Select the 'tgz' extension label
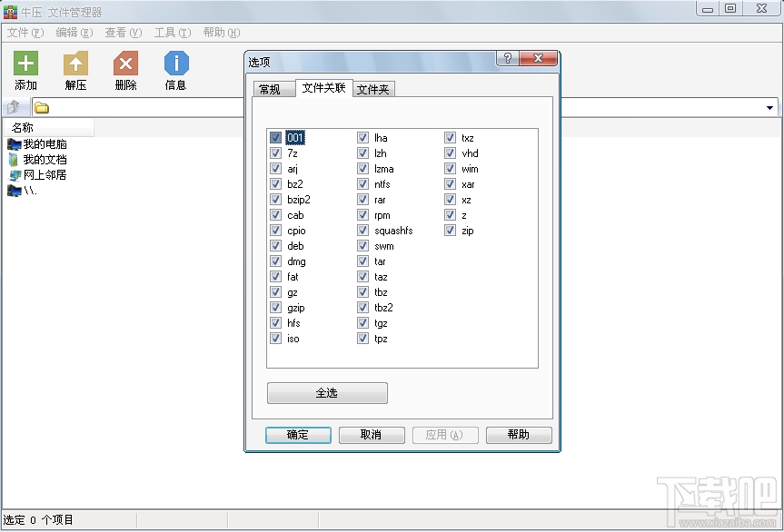This screenshot has height=532, width=784. click(381, 323)
